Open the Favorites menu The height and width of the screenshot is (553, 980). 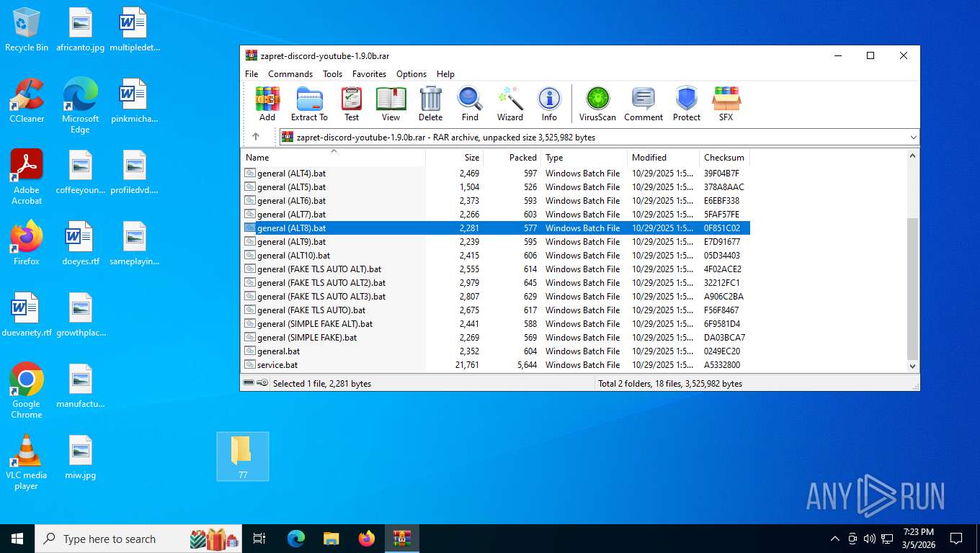tap(369, 74)
